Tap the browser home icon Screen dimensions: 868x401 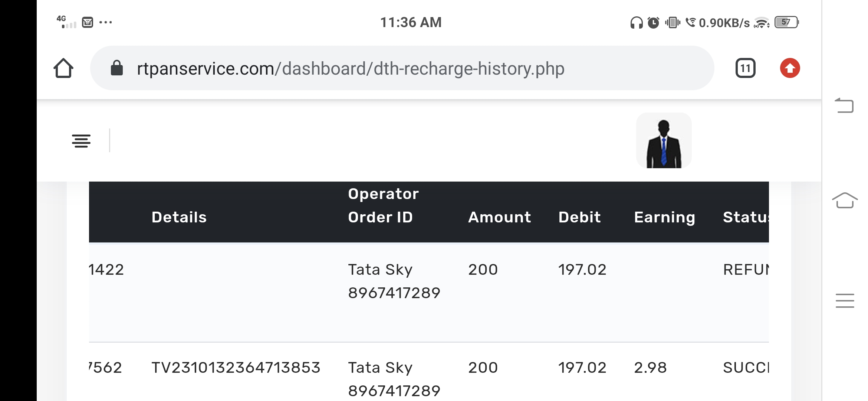(63, 68)
